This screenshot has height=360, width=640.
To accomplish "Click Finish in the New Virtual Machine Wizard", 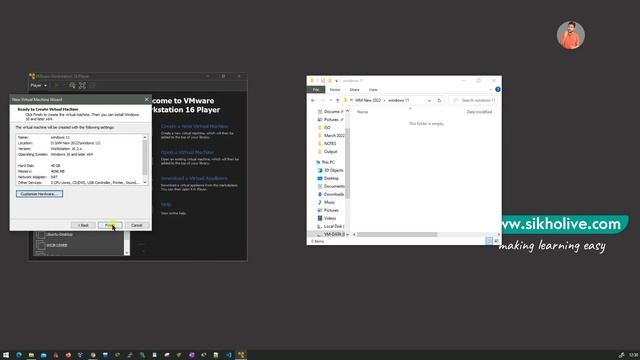I will click(x=110, y=225).
